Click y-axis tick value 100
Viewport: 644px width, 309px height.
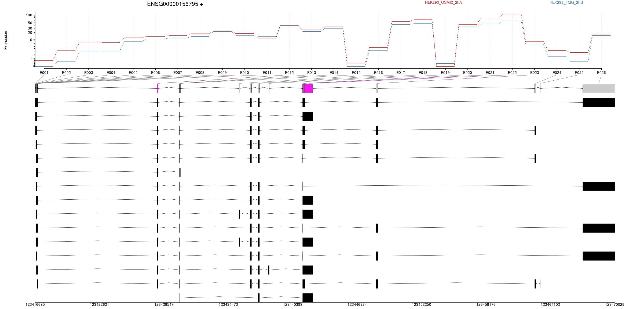(29, 15)
